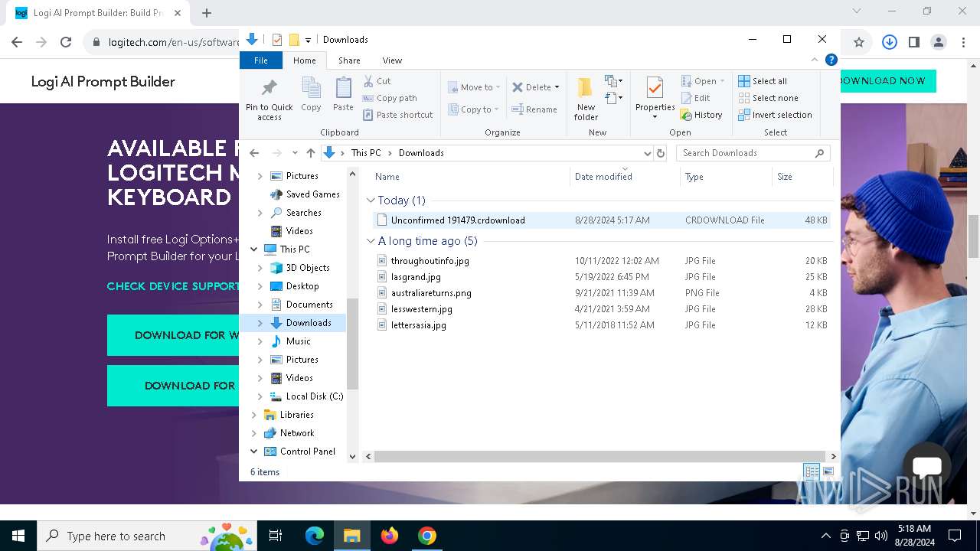This screenshot has height=551, width=980.
Task: Switch to the View ribbon tab
Action: pos(392,60)
